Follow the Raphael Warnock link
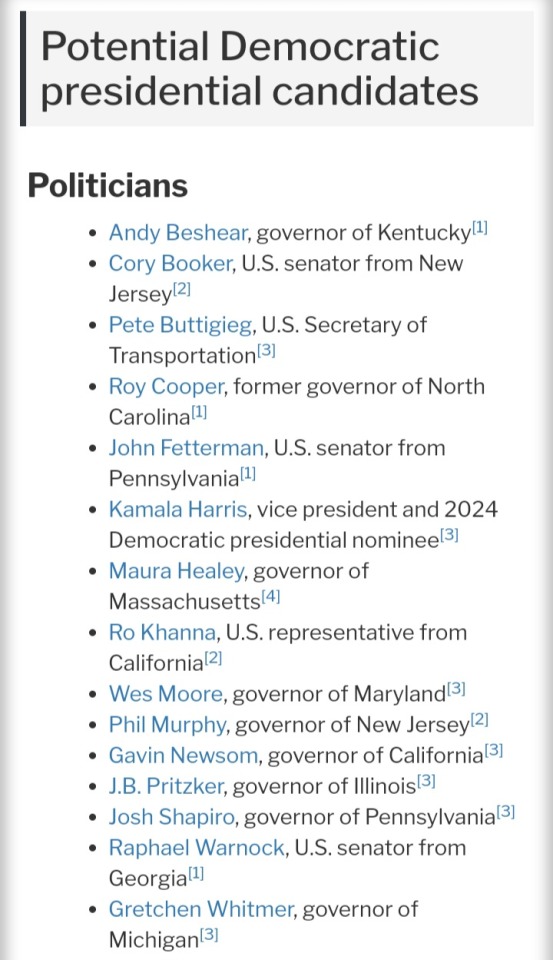 (x=197, y=847)
